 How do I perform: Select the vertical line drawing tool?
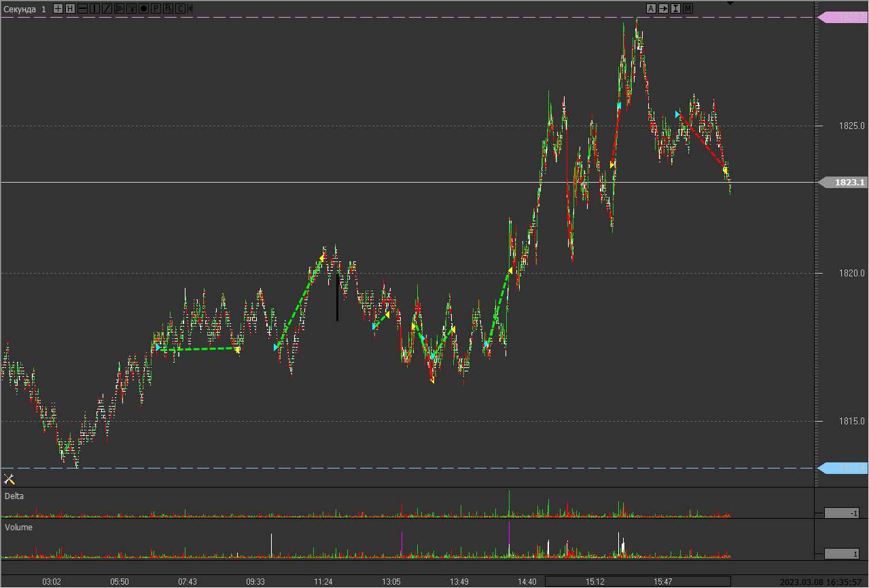94,8
